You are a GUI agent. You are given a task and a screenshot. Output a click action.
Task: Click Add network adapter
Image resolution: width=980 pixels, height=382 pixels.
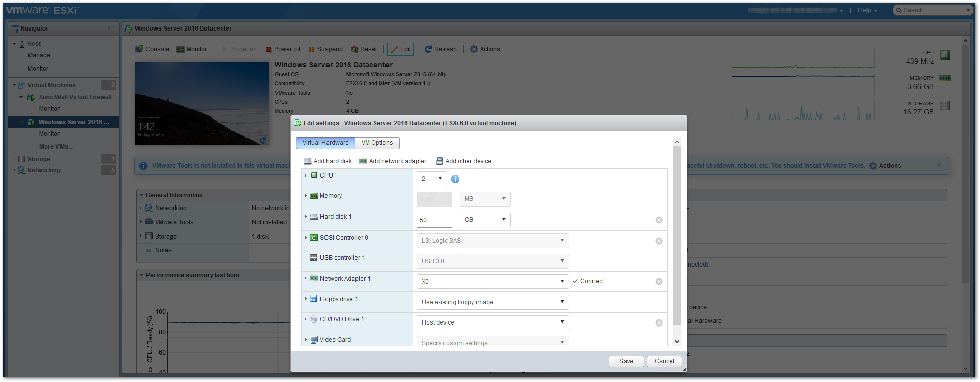point(393,161)
